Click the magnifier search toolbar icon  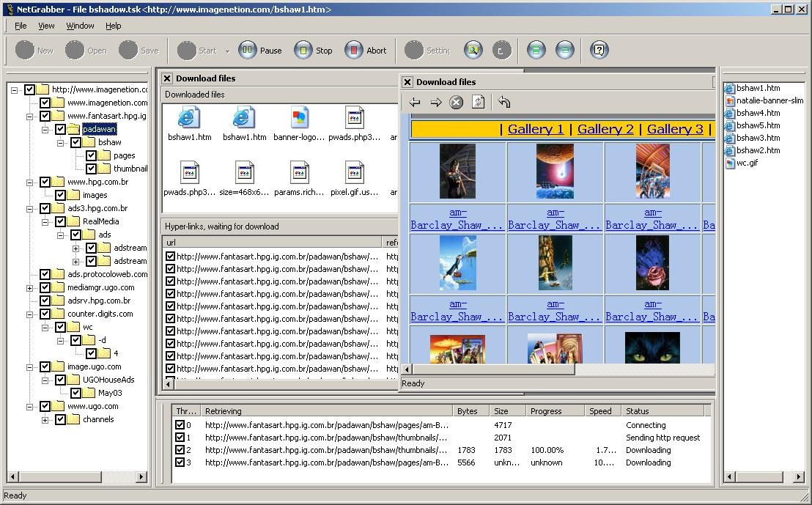[473, 51]
